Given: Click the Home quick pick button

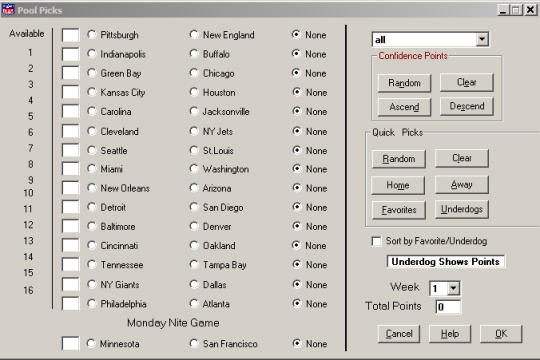Looking at the screenshot, I should pyautogui.click(x=398, y=185).
